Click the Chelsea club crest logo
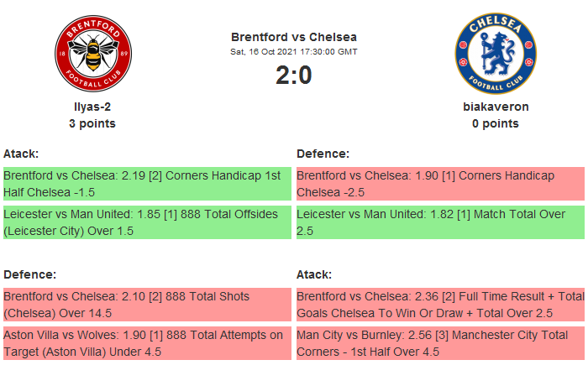 [495, 55]
